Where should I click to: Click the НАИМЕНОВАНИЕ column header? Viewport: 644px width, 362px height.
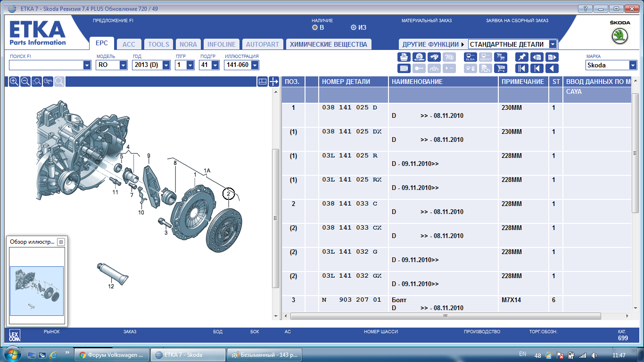(443, 82)
